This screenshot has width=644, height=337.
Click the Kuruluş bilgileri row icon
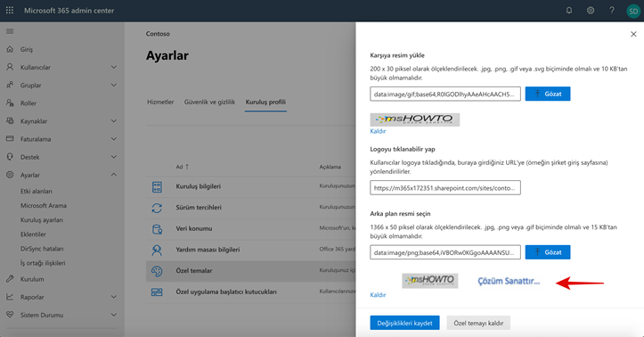[157, 187]
